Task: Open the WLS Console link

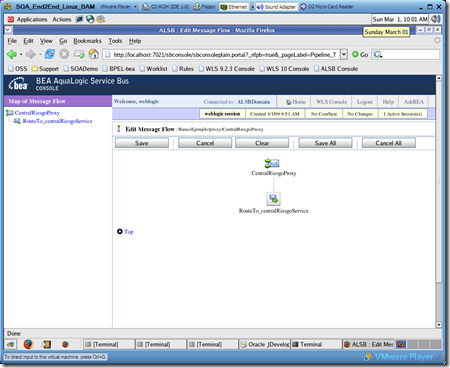Action: tap(331, 102)
